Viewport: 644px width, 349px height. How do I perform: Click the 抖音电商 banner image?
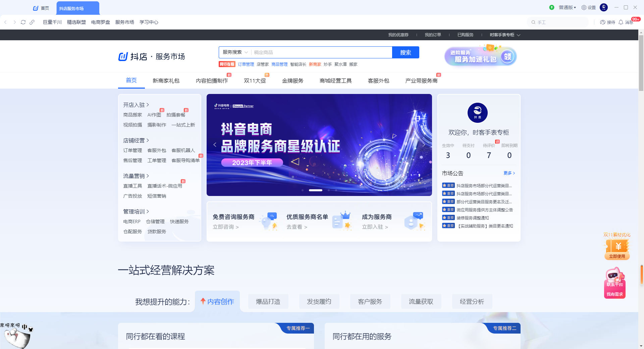point(319,145)
